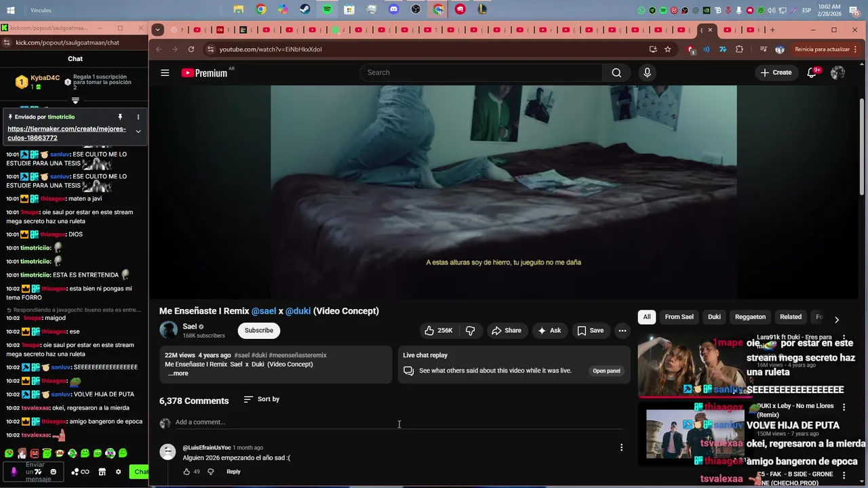Click the @sael mention in the title
This screenshot has width=868, height=488.
(264, 311)
